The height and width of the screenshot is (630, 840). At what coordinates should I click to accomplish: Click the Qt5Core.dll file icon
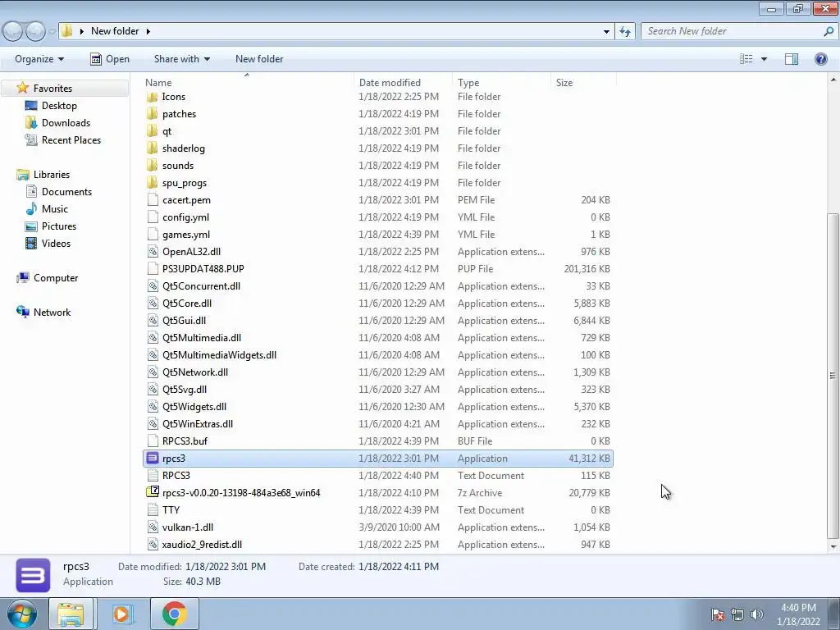pyautogui.click(x=153, y=304)
